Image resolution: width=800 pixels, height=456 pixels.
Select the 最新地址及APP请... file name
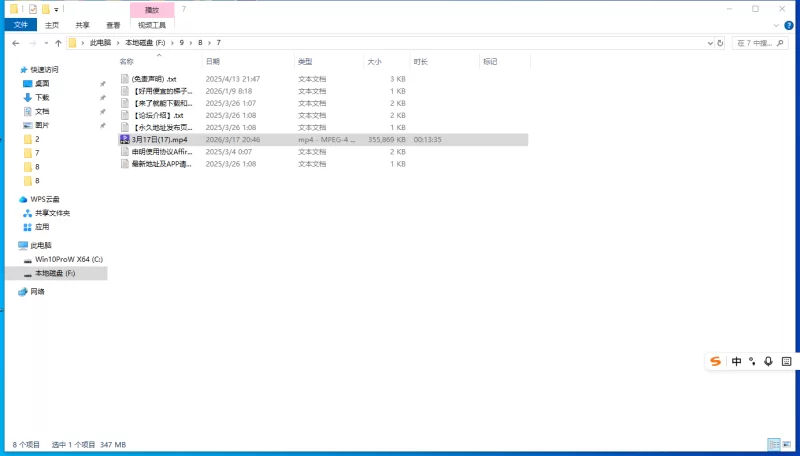click(x=162, y=164)
